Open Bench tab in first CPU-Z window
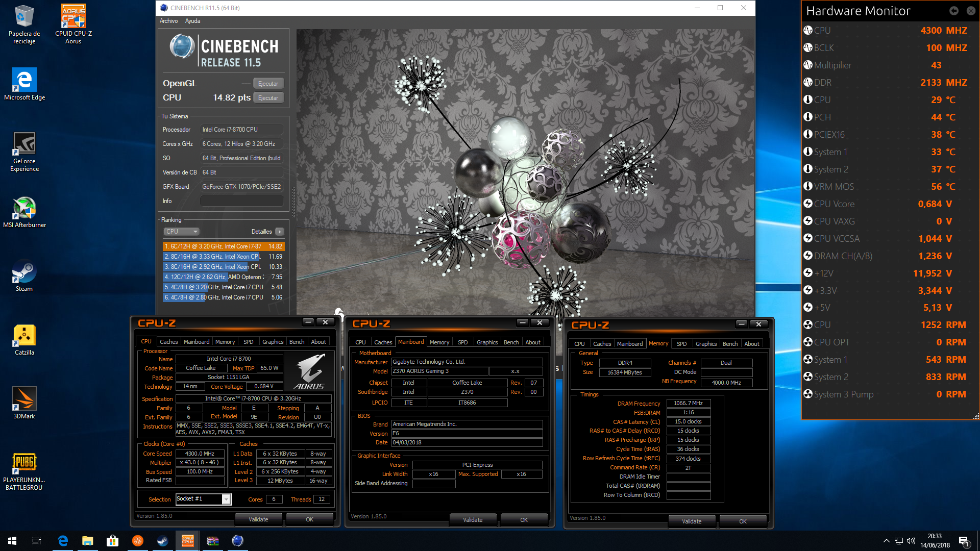This screenshot has width=980, height=551. coord(297,342)
